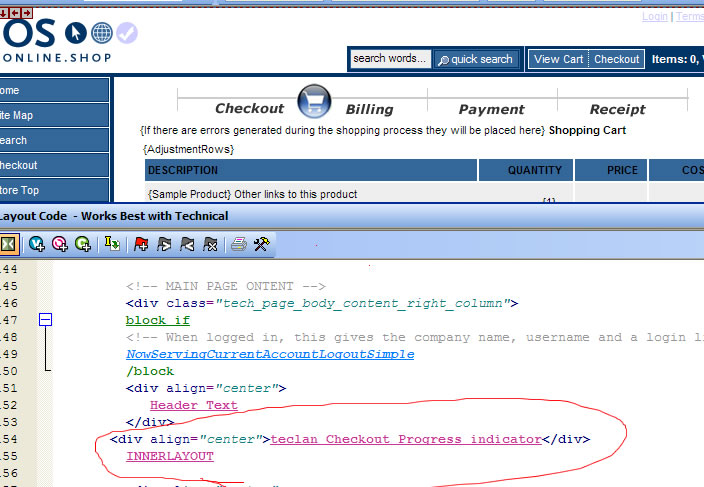Image resolution: width=704 pixels, height=487 pixels.
Task: Click the View Cart button
Action: point(558,59)
